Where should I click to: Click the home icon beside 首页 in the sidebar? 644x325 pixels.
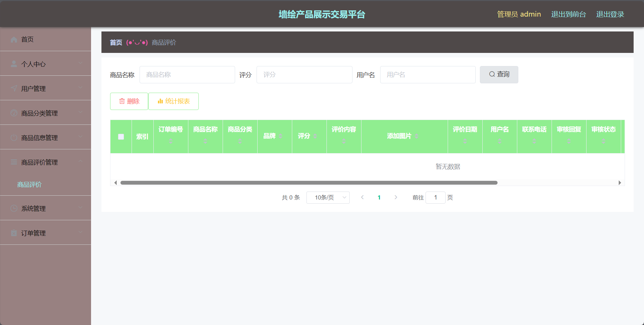pyautogui.click(x=14, y=39)
